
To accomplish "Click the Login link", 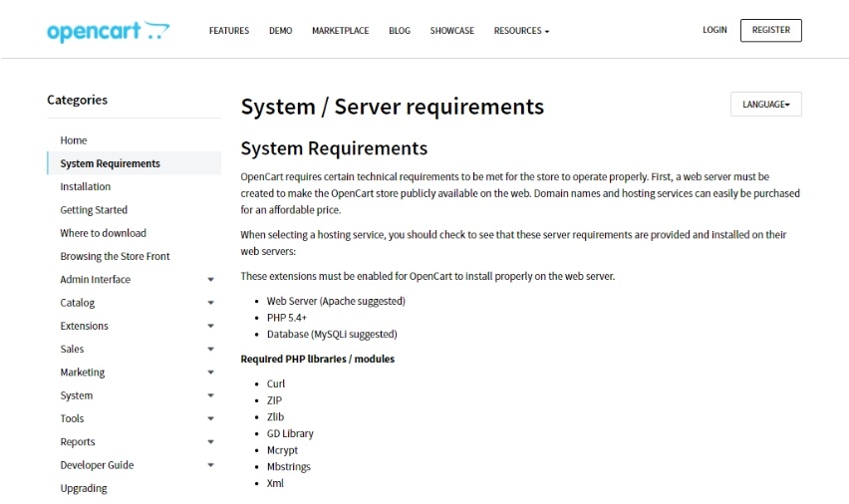I will click(714, 30).
